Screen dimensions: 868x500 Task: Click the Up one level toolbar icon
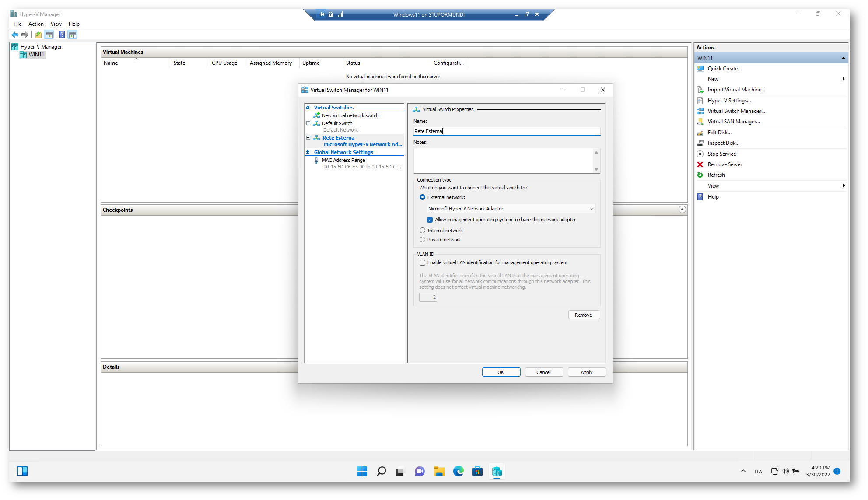click(x=38, y=35)
